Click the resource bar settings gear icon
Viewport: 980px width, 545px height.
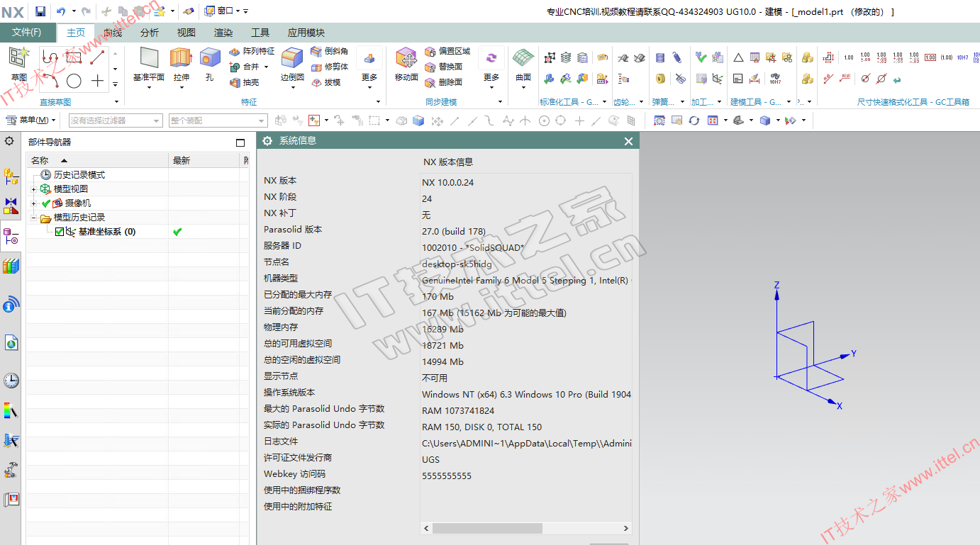(x=9, y=141)
